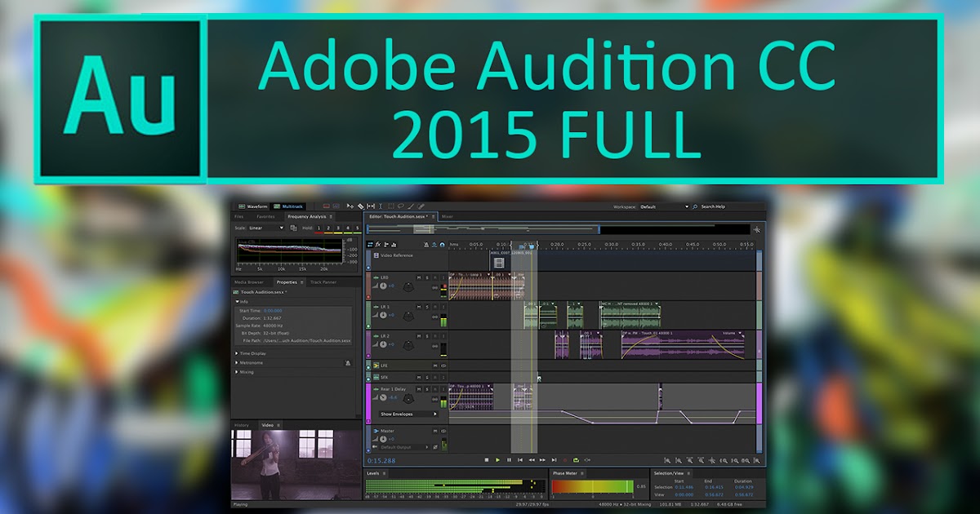The height and width of the screenshot is (514, 980).
Task: Click the metronome icon in Properties panel
Action: tap(347, 362)
